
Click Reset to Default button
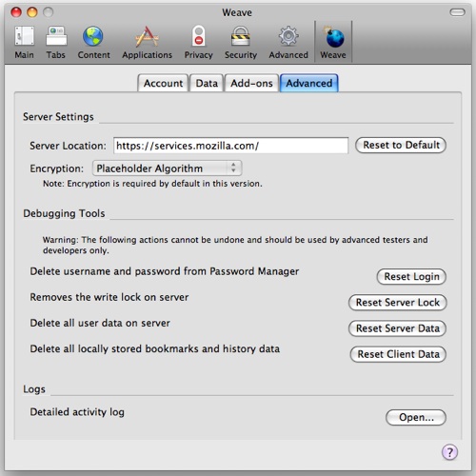point(401,145)
